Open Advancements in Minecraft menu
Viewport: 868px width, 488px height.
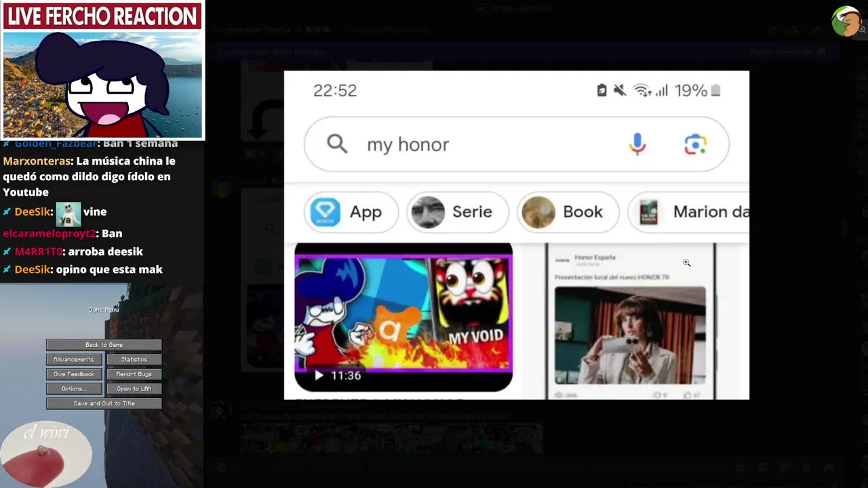74,359
